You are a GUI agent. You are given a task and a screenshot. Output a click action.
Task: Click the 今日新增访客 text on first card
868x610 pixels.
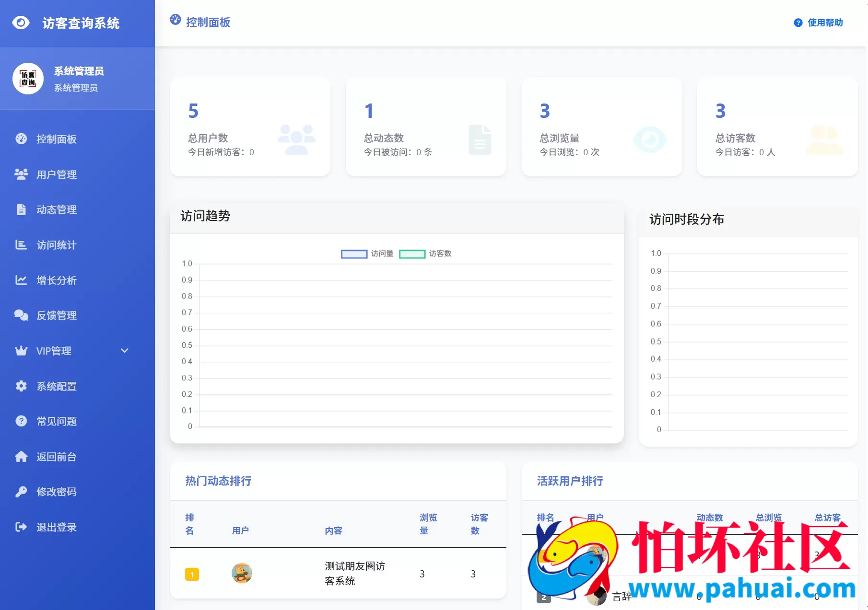click(x=221, y=152)
